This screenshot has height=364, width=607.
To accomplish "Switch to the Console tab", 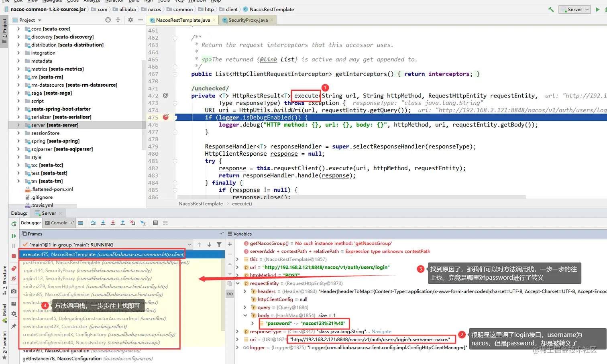I will [59, 223].
